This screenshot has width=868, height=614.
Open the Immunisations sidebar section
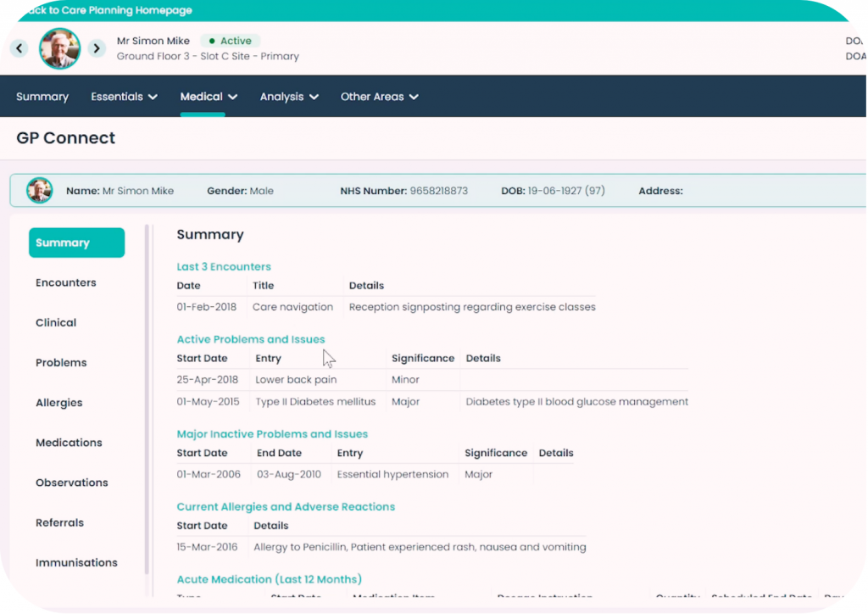pos(76,561)
